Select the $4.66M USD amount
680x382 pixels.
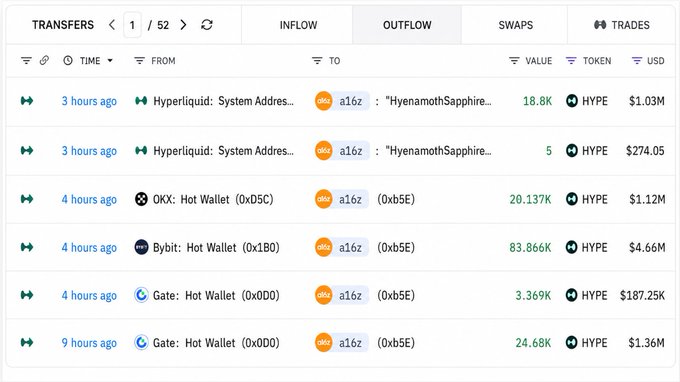click(647, 247)
